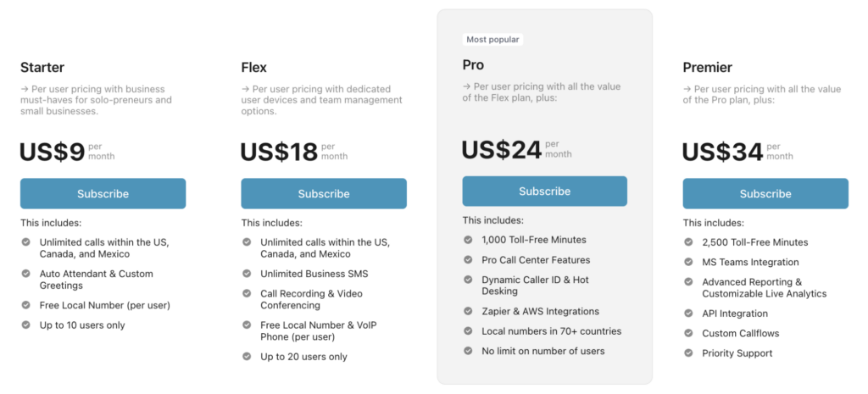This screenshot has width=868, height=394.
Task: Subscribe to the Premier plan
Action: (765, 193)
